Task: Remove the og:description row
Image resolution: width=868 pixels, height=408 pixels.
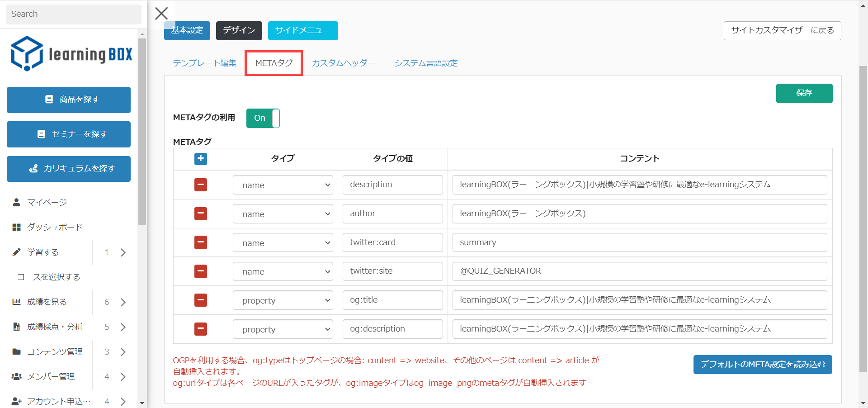Action: [201, 329]
